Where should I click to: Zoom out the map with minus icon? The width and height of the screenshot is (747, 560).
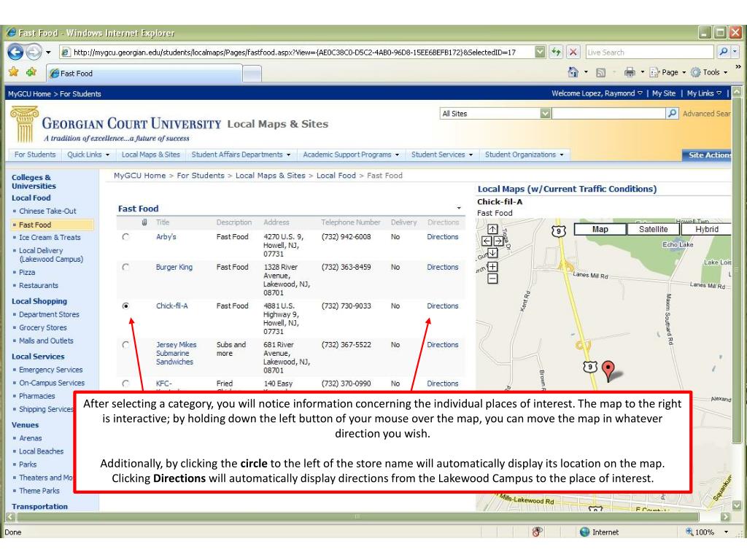(x=492, y=279)
